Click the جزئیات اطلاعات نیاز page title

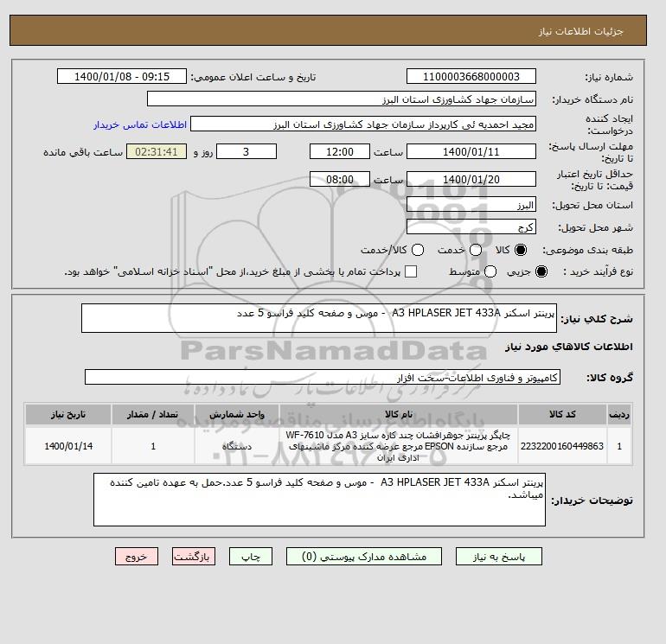pos(581,31)
